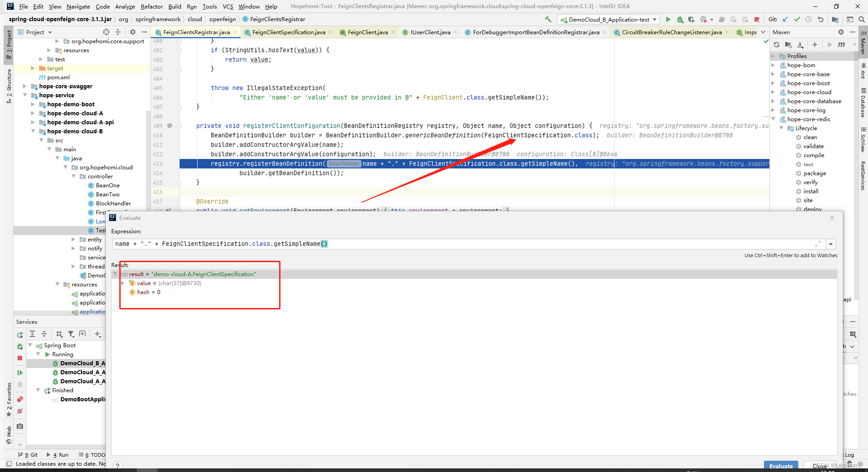
Task: Open Project Structure icon in toolbar
Action: pyautogui.click(x=835, y=19)
